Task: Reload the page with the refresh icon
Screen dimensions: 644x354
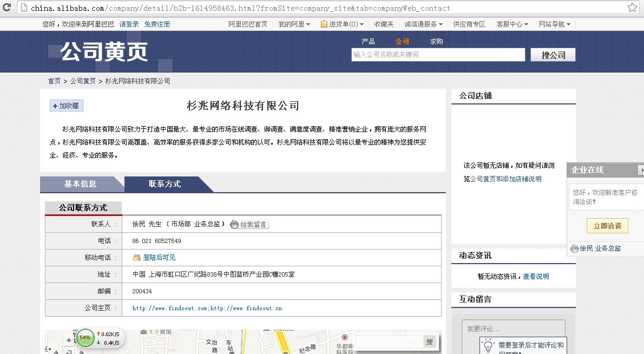Action: tap(6, 8)
